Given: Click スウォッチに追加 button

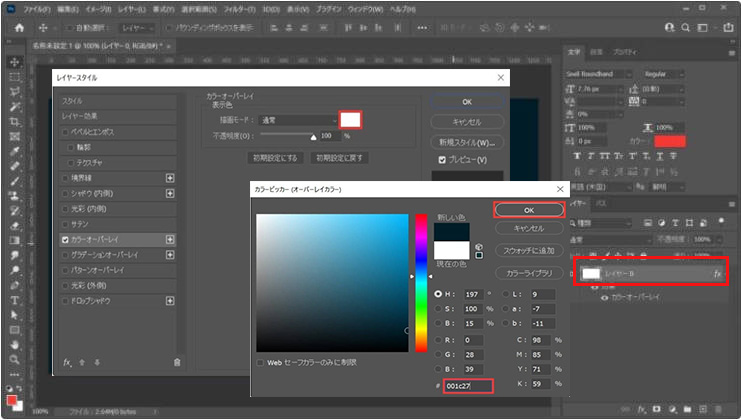Looking at the screenshot, I should [529, 250].
